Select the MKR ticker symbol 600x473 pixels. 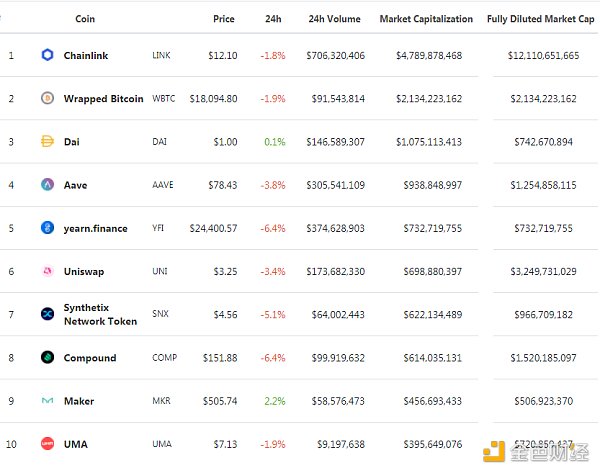[x=161, y=401]
